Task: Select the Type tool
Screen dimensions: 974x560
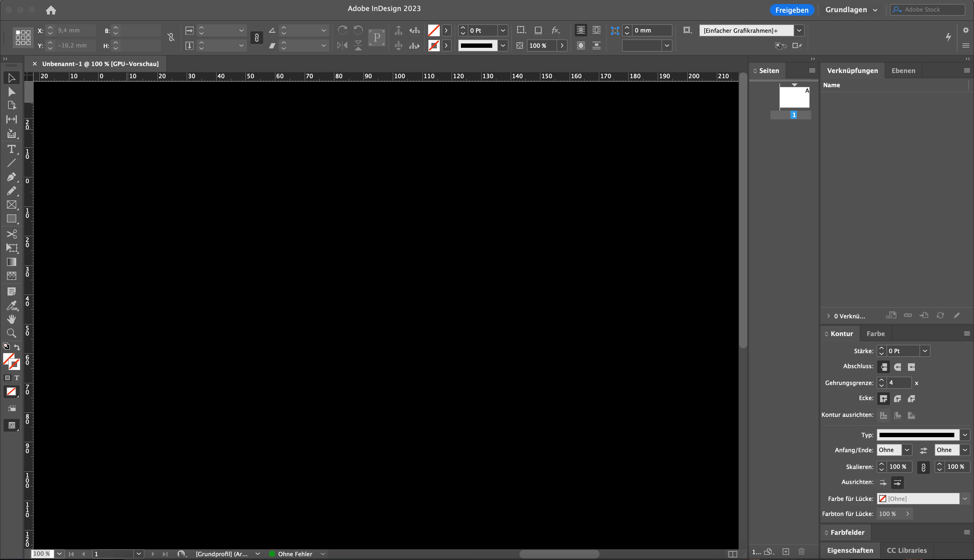Action: (x=11, y=149)
